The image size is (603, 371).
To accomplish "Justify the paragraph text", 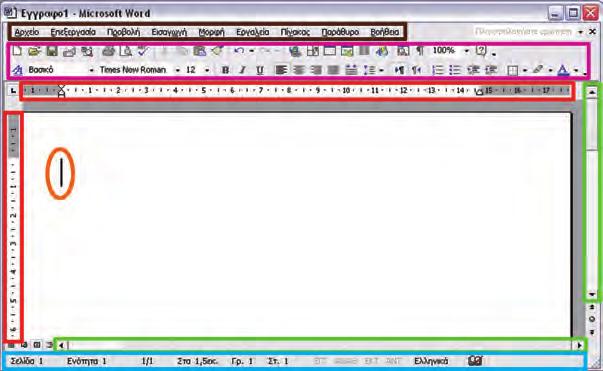I will 333,70.
